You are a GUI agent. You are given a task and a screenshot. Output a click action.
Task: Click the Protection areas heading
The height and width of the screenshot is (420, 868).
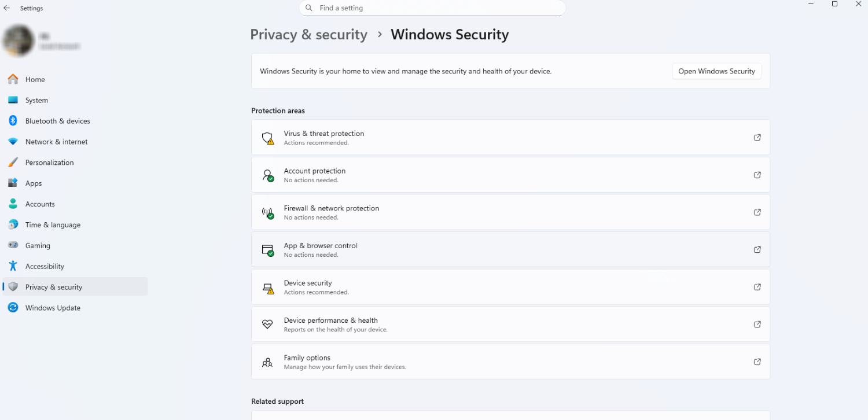point(278,110)
